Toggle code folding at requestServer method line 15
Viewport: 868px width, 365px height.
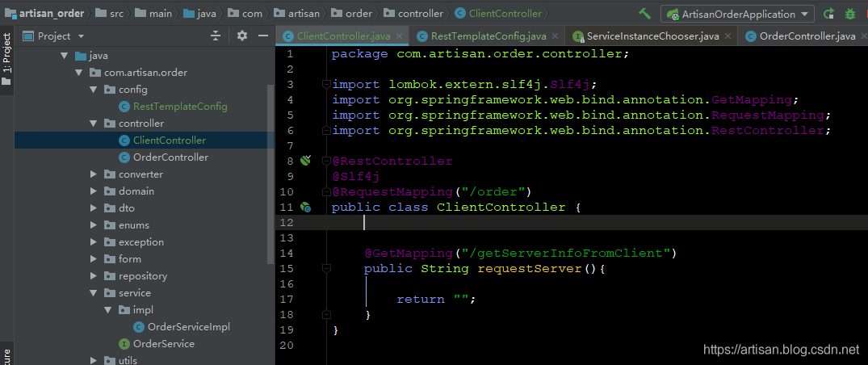[325, 268]
